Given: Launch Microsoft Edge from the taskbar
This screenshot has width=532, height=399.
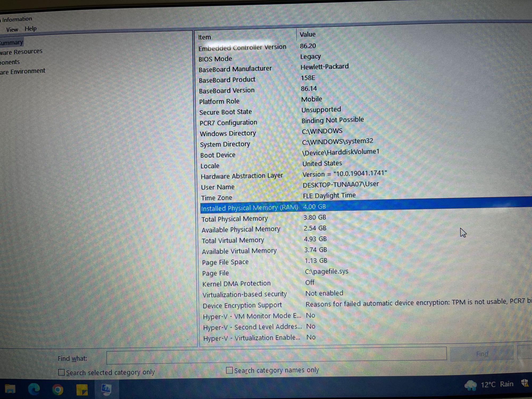Looking at the screenshot, I should (34, 389).
